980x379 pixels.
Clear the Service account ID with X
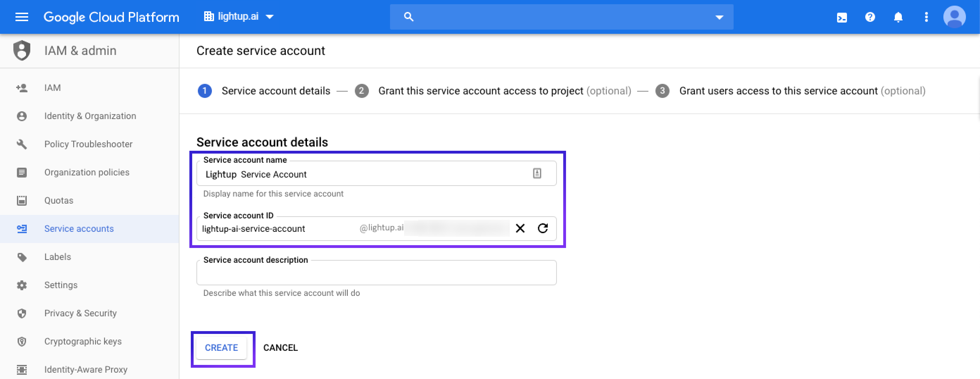tap(520, 228)
